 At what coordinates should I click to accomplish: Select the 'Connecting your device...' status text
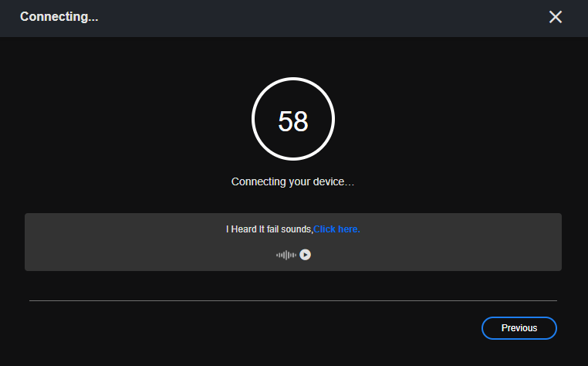292,181
